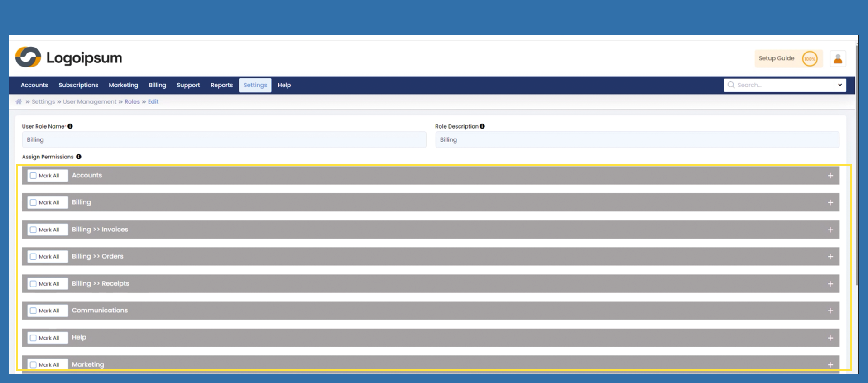Screen dimensions: 868x383
Task: Click the Logoipsum logo
Action: coord(69,57)
